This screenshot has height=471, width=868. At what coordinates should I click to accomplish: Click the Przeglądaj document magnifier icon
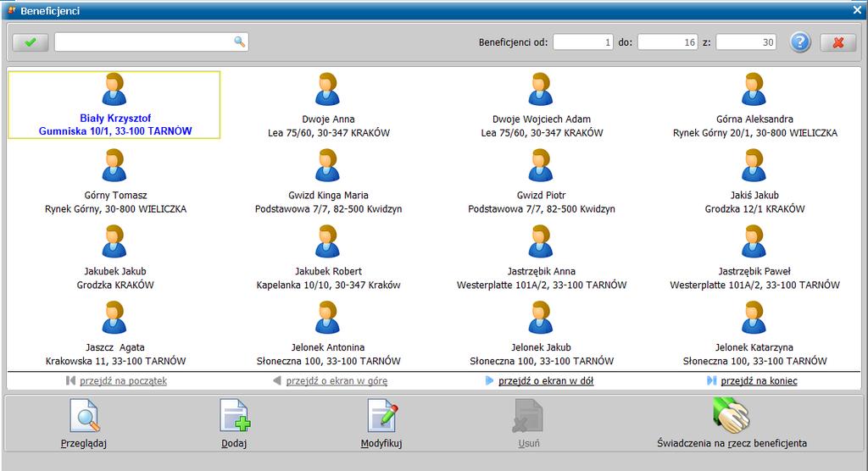[x=84, y=416]
